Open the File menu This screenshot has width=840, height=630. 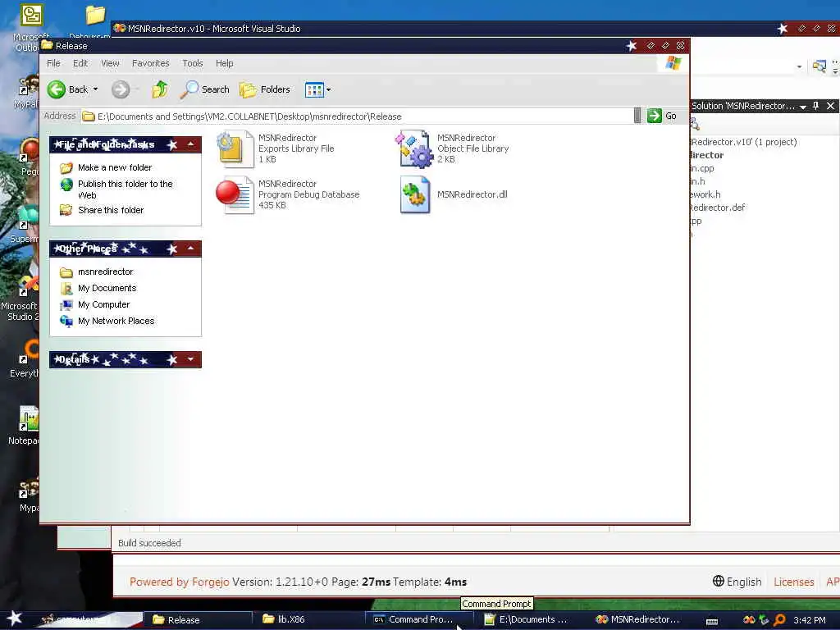tap(53, 63)
